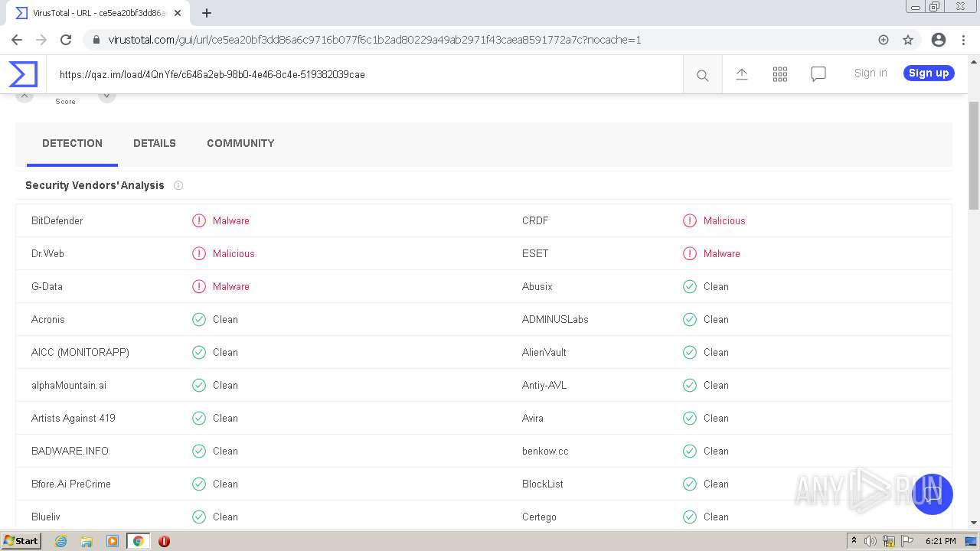Image resolution: width=980 pixels, height=551 pixels.
Task: Open the apps grid icon
Action: (x=780, y=74)
